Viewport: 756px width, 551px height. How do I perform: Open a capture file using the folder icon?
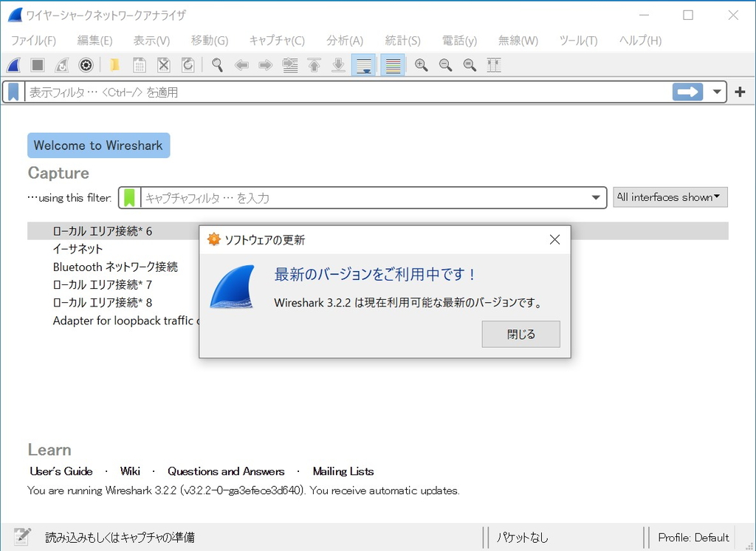click(114, 65)
